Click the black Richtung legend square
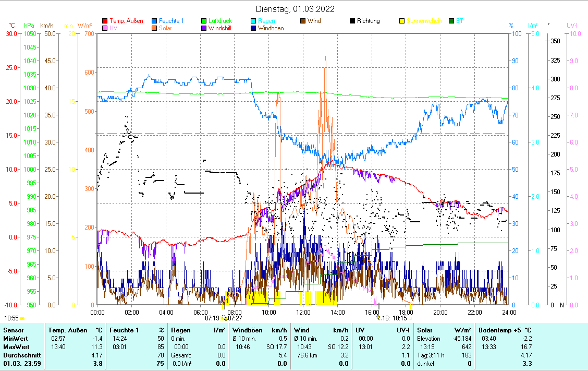Image resolution: width=588 pixels, height=371 pixels. (x=352, y=21)
